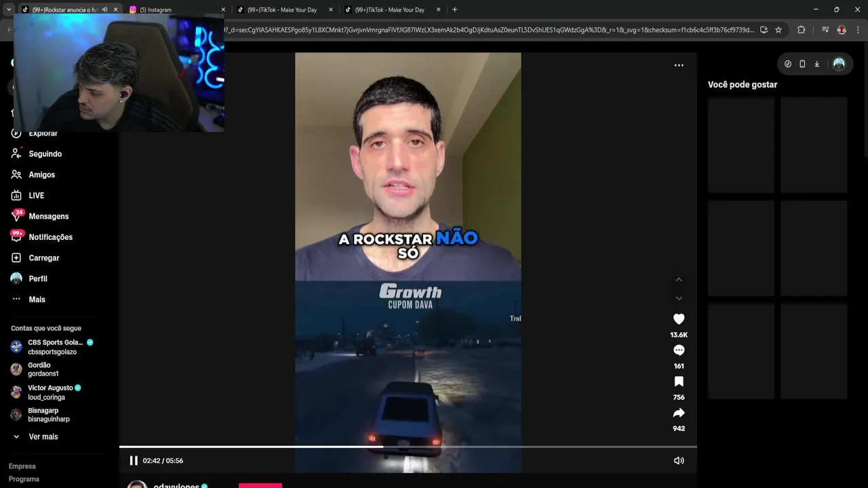Open the tab search dropdown arrow
Screen dimensions: 868x488
[x=8, y=9]
